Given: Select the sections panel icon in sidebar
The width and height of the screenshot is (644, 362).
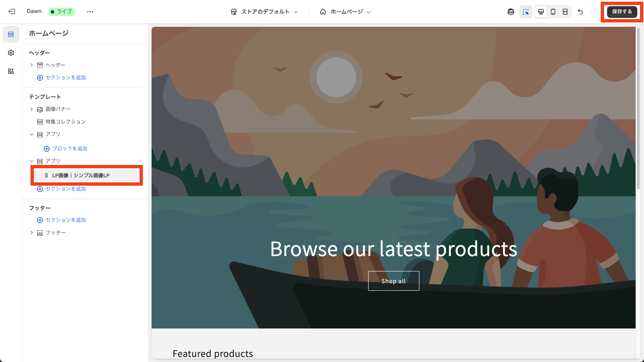Looking at the screenshot, I should pyautogui.click(x=11, y=35).
